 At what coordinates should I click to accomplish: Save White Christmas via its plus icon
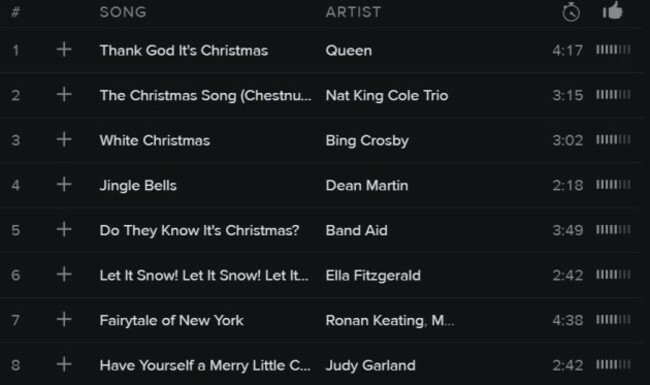pos(64,140)
